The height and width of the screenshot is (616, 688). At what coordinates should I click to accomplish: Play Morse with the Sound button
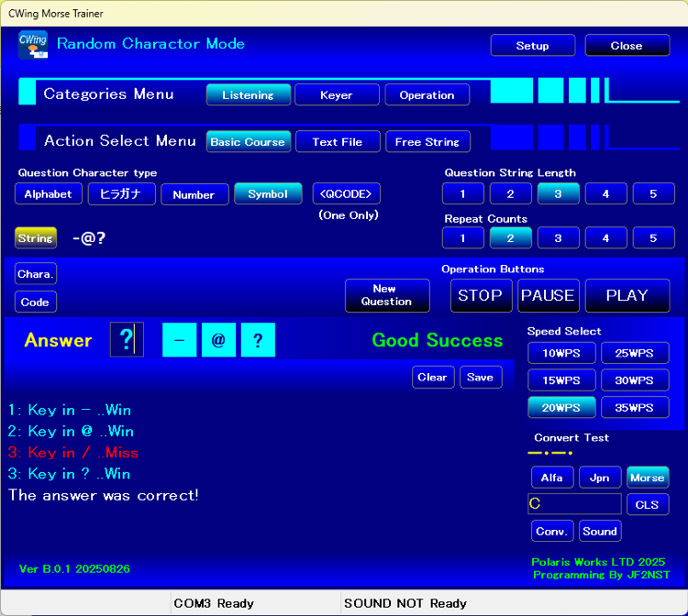(x=600, y=532)
